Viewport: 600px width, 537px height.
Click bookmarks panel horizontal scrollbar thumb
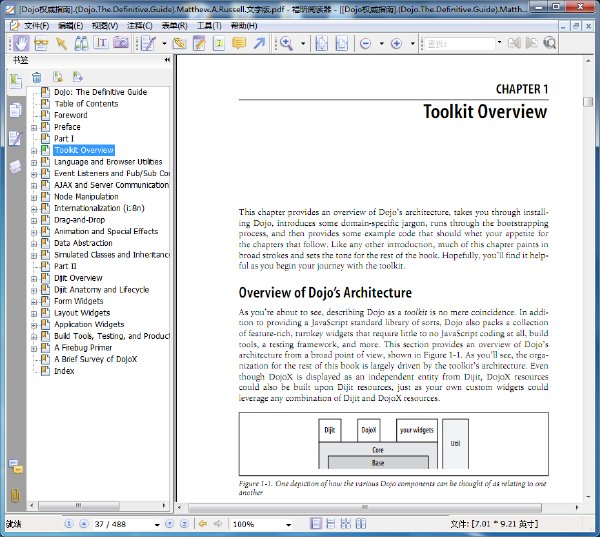[x=78, y=506]
